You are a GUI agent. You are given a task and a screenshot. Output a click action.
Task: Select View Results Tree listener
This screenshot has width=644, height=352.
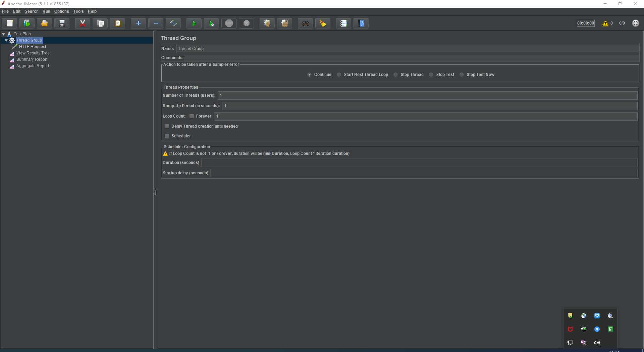pyautogui.click(x=33, y=53)
